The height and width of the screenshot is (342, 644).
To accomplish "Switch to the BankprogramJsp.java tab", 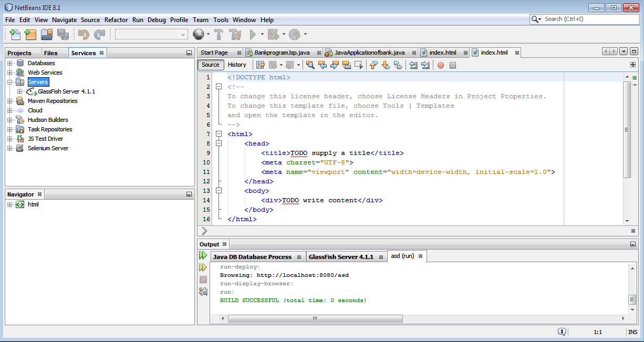I will click(282, 53).
